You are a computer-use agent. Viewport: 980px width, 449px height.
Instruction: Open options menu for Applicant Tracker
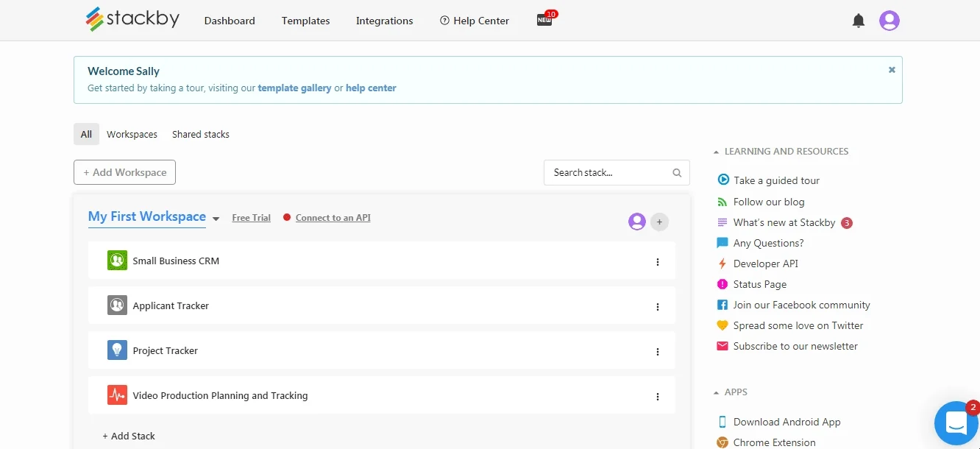(x=658, y=307)
